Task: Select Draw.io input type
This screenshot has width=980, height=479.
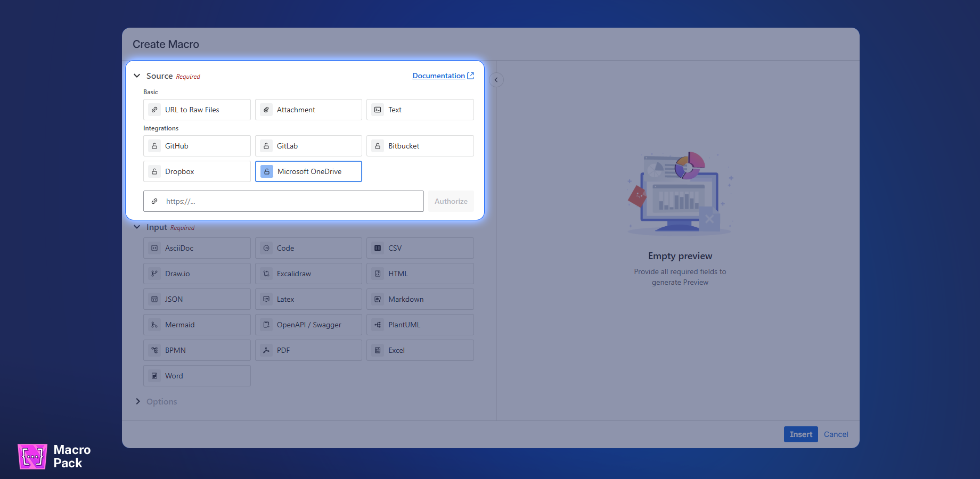Action: pos(197,274)
